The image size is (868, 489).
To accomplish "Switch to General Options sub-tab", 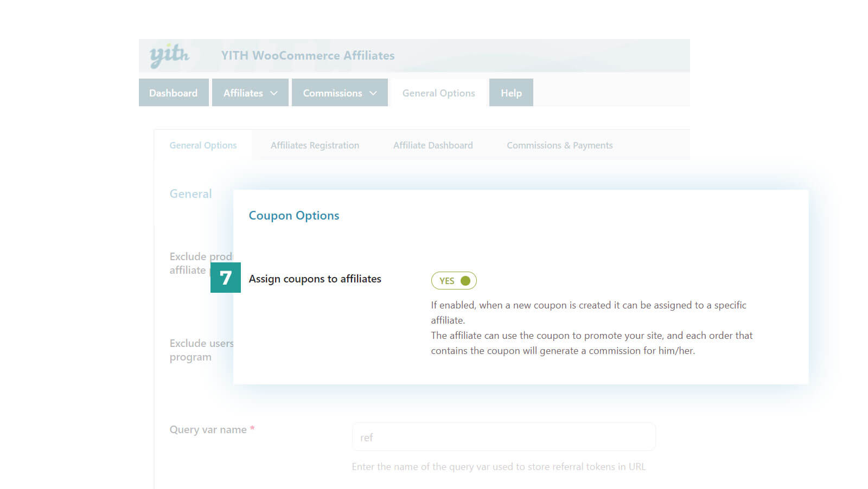I will 203,145.
